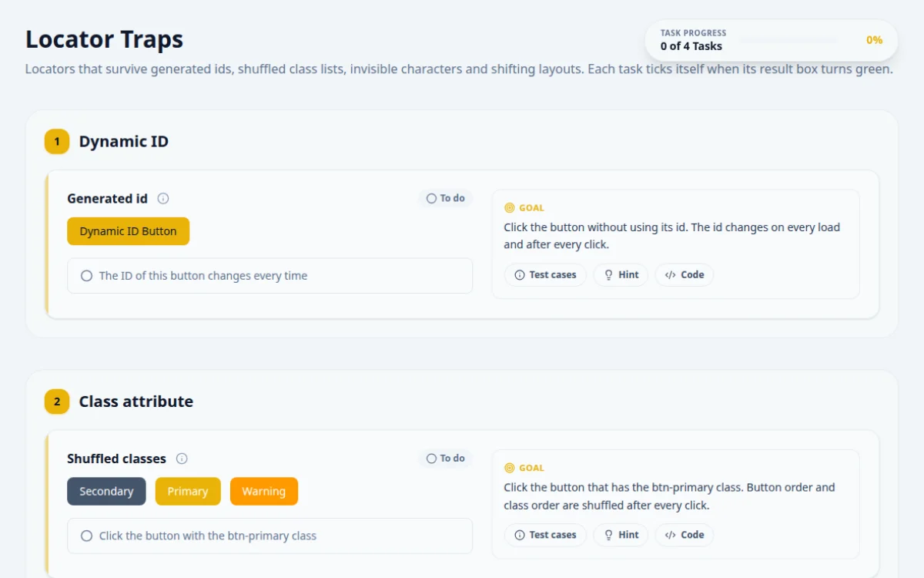Click the To do status on Shuffled classes

(445, 459)
